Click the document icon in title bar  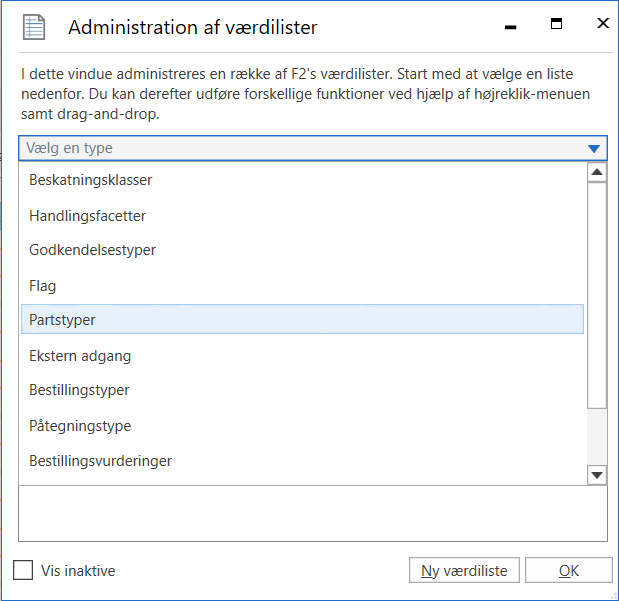[x=34, y=27]
